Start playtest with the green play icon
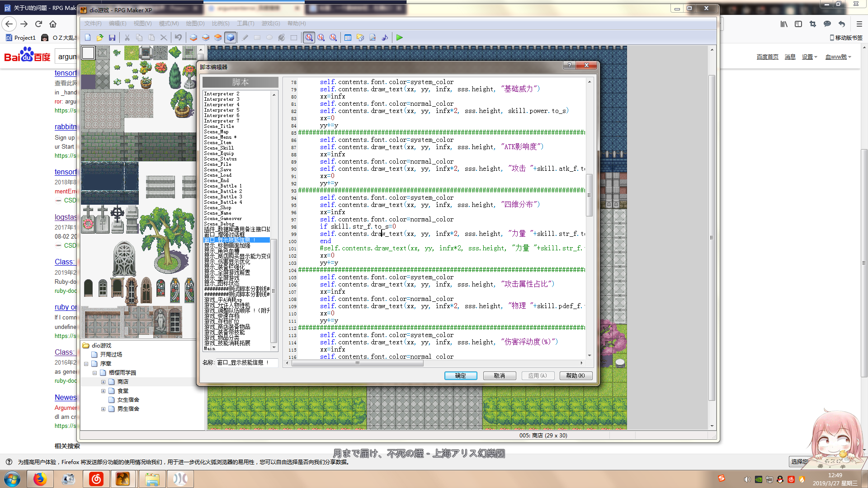 click(400, 38)
